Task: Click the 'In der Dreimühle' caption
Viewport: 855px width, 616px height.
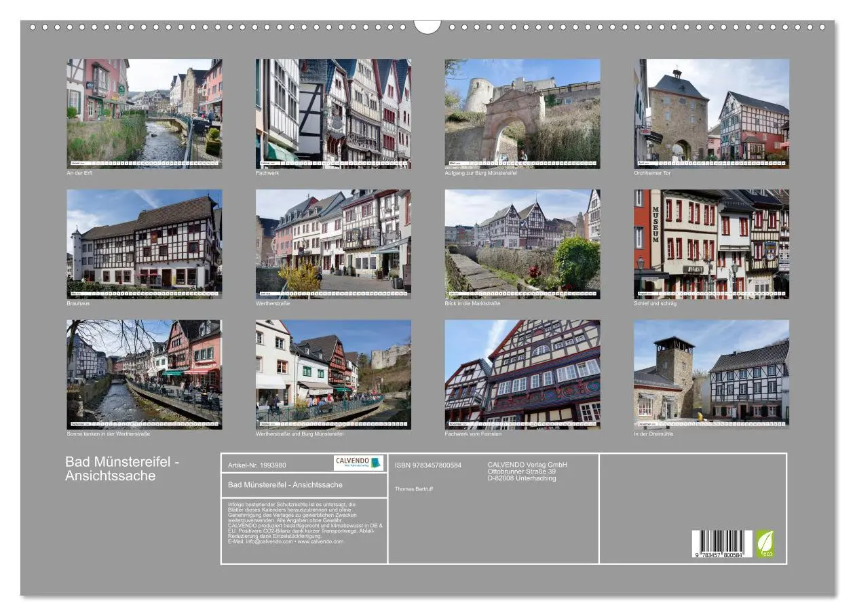Action: (x=653, y=434)
